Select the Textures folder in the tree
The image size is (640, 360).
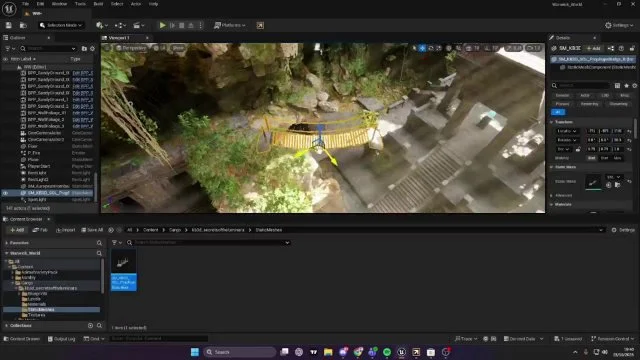(x=36, y=315)
